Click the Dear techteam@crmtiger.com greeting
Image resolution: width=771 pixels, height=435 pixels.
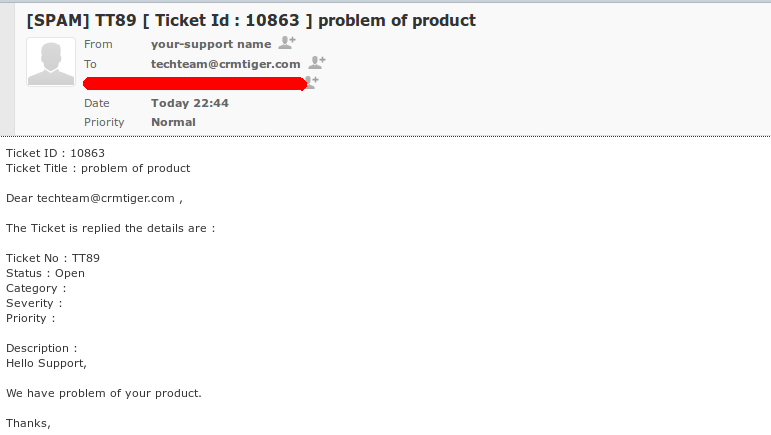click(x=94, y=199)
